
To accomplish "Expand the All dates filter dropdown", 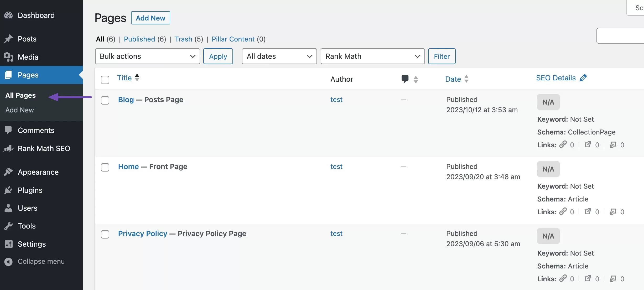I will coord(279,56).
